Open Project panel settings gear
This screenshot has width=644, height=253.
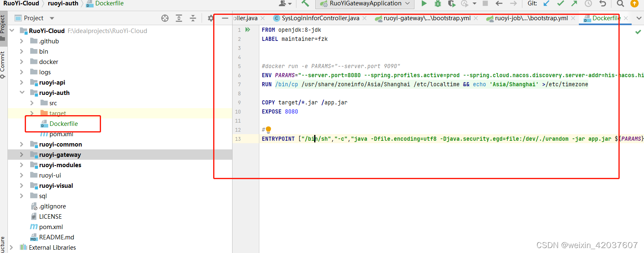point(211,18)
